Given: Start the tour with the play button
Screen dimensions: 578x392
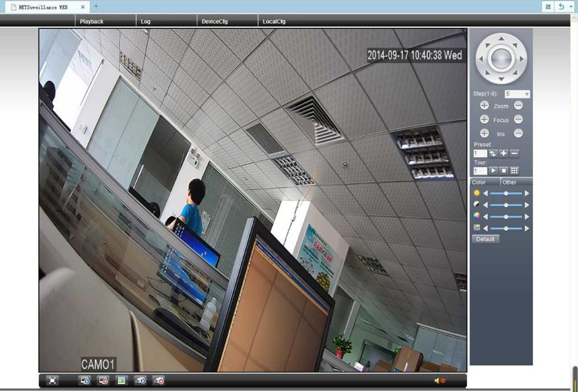Looking at the screenshot, I should click(x=493, y=171).
